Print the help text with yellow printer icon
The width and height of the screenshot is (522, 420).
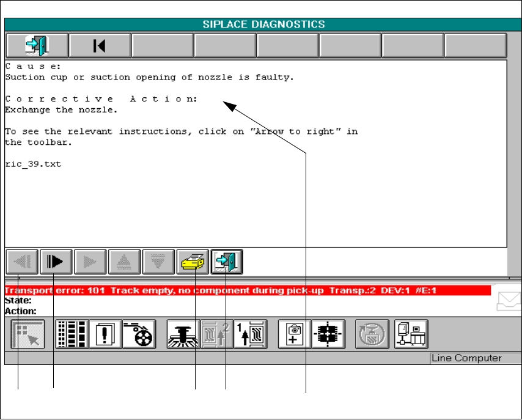pyautogui.click(x=193, y=262)
